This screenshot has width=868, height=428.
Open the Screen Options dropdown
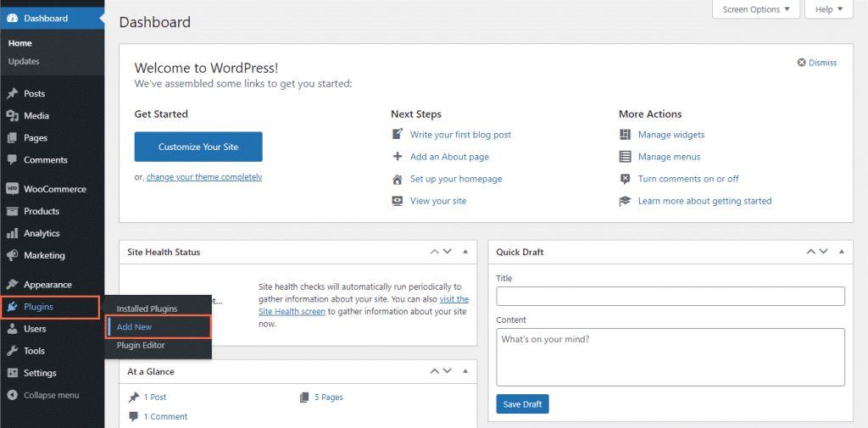pos(755,9)
